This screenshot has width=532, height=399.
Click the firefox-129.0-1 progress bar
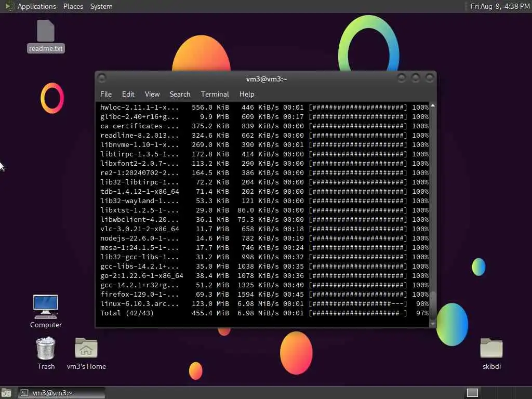coord(357,295)
